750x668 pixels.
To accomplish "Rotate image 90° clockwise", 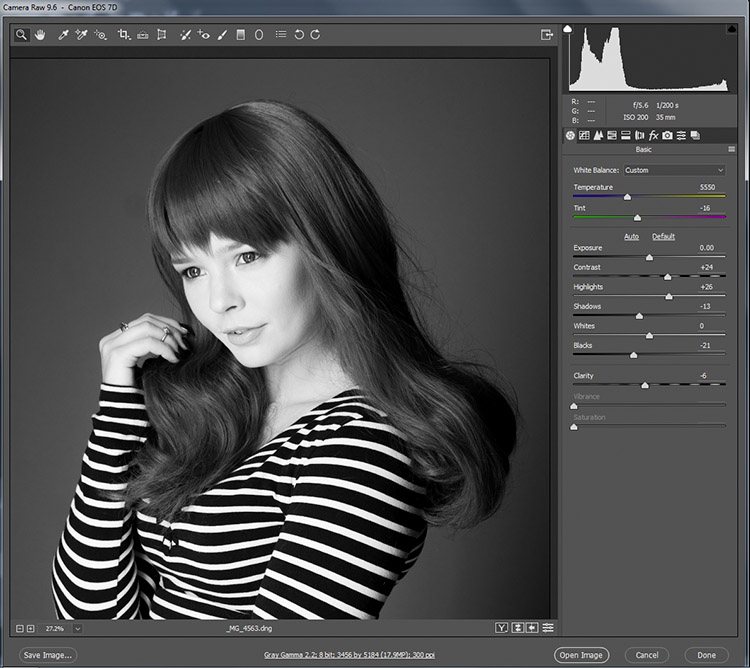I will (315, 34).
